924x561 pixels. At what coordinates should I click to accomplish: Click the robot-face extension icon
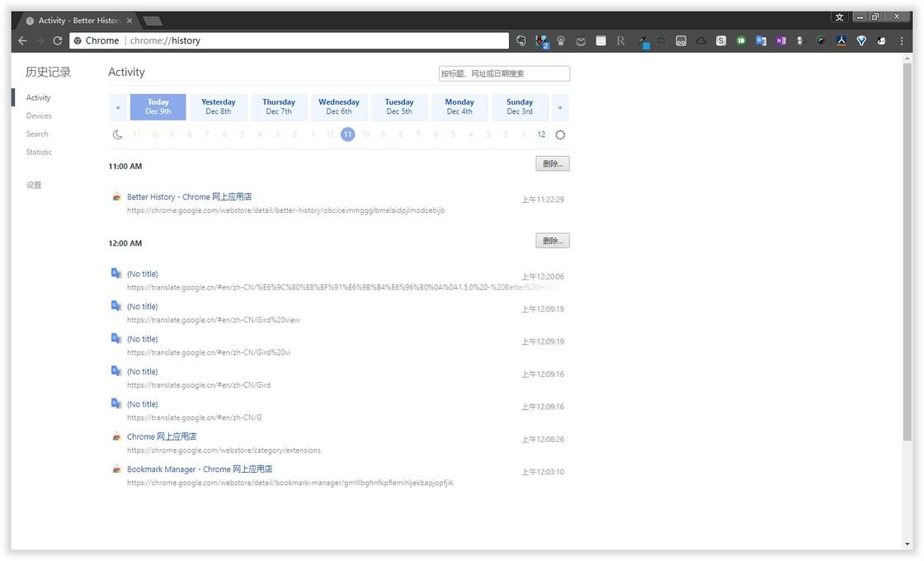coord(681,40)
